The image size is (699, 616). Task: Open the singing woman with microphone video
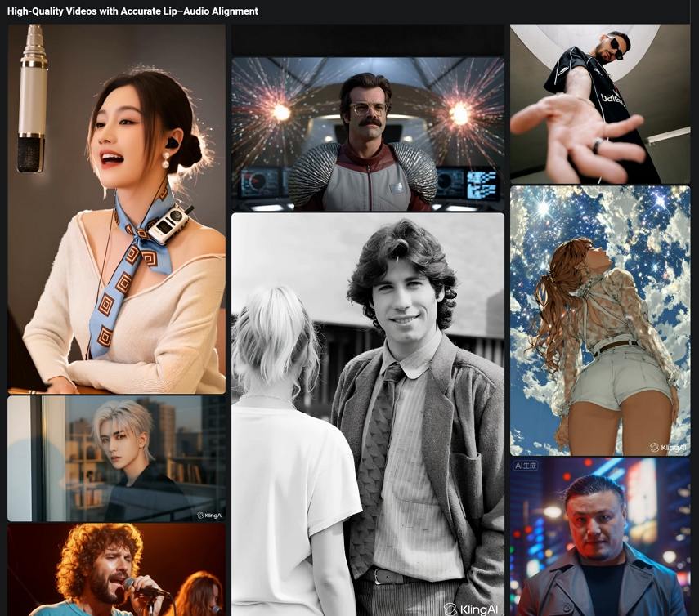pyautogui.click(x=116, y=209)
